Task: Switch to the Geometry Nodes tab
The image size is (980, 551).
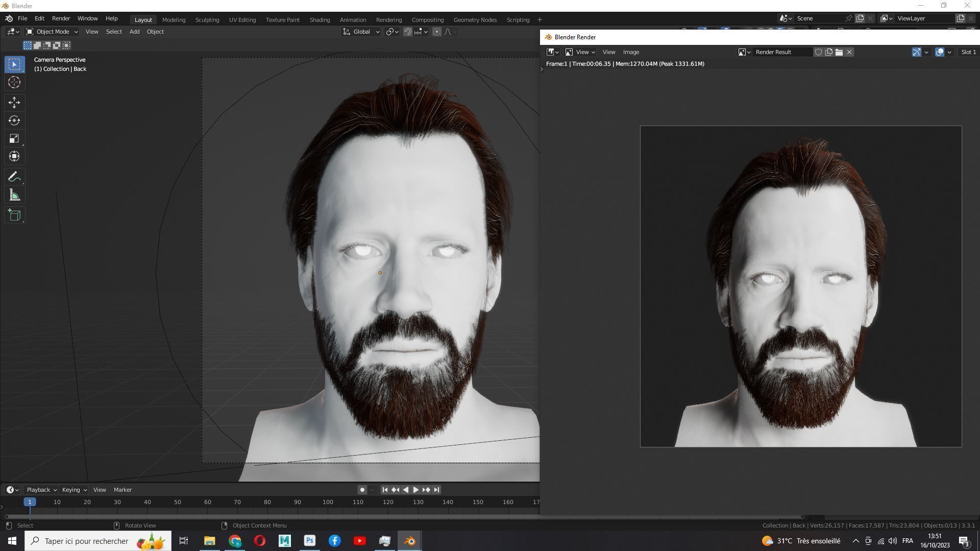Action: (x=475, y=20)
